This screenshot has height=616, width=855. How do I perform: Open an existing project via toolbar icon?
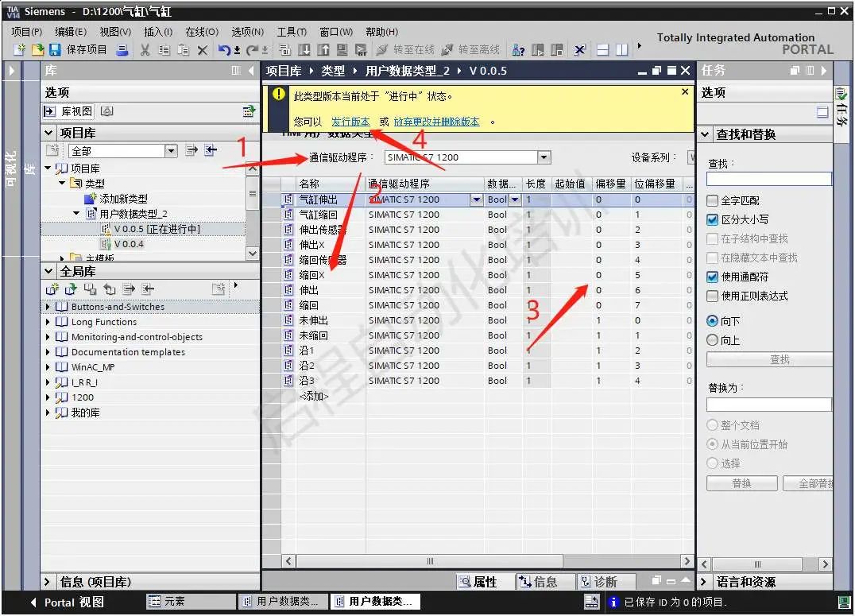pyautogui.click(x=37, y=49)
